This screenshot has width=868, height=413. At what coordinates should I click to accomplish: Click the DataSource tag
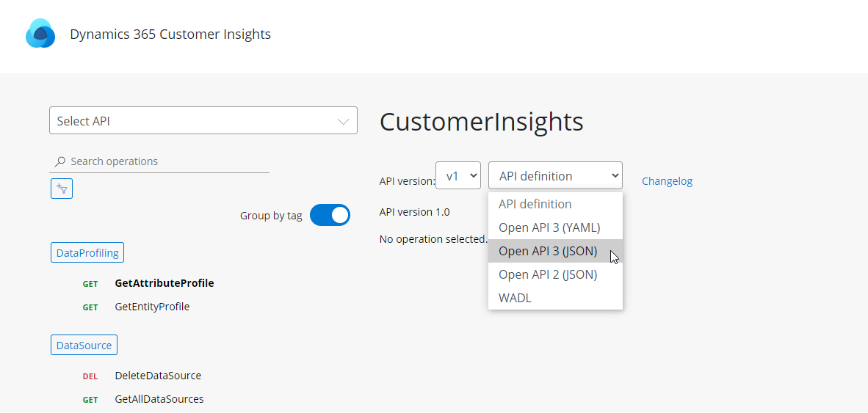[x=84, y=345]
